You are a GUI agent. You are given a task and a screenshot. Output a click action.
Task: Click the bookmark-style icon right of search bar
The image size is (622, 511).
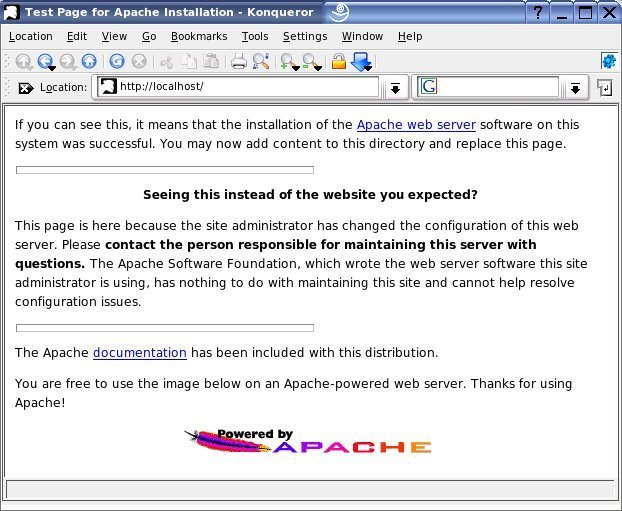click(605, 87)
